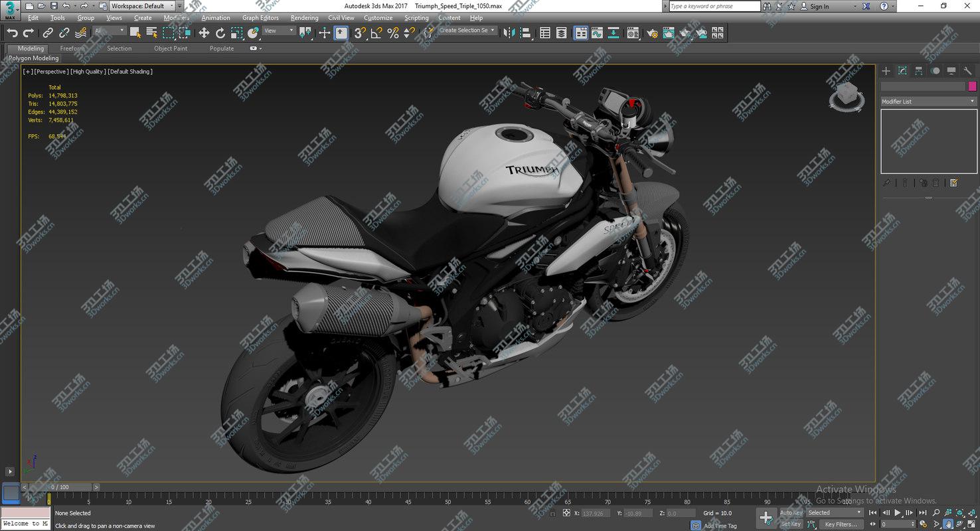Click the Redo arrow in main toolbar
The width and height of the screenshot is (980, 531).
click(x=28, y=33)
